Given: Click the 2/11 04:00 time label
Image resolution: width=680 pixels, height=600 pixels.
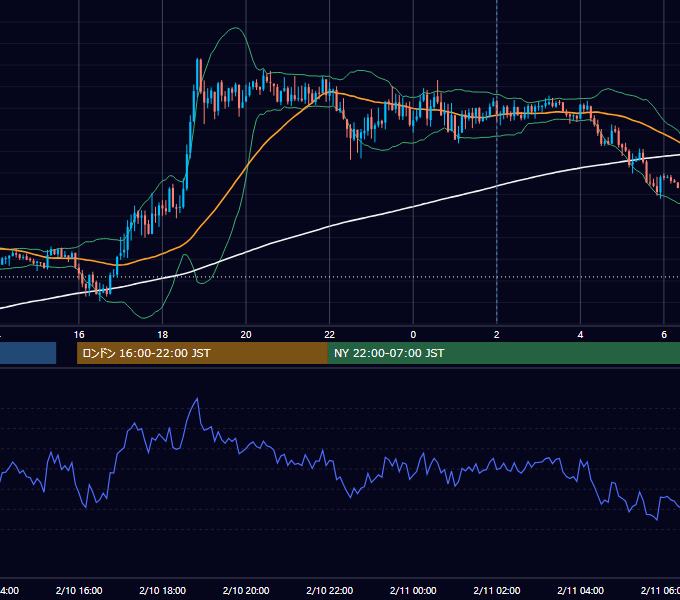Looking at the screenshot, I should [580, 590].
